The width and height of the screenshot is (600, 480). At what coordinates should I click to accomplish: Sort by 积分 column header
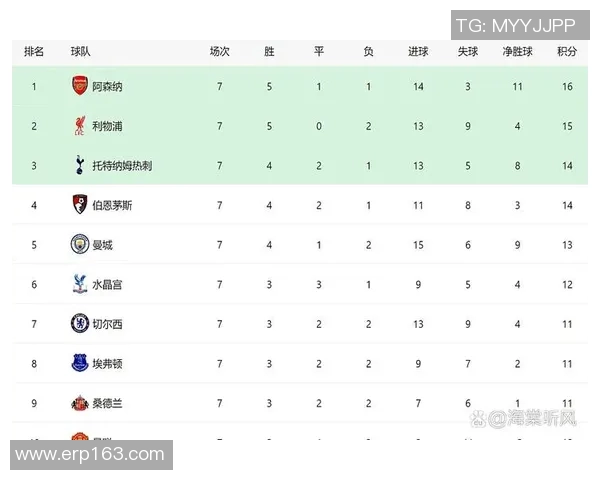(567, 52)
